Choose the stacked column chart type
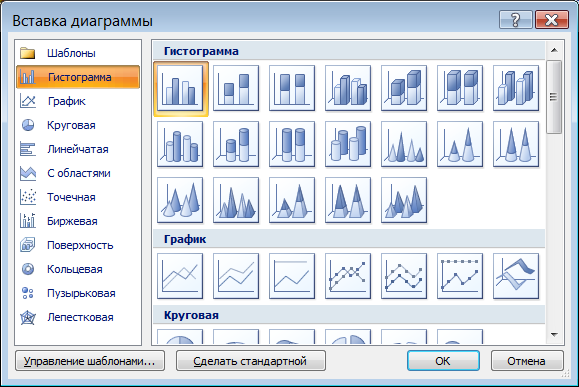Viewport: 579px width, 387px height. 236,88
